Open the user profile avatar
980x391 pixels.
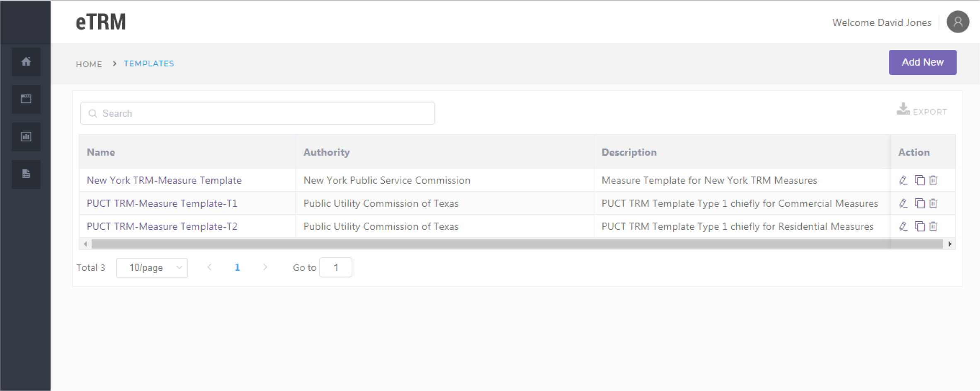pyautogui.click(x=958, y=22)
